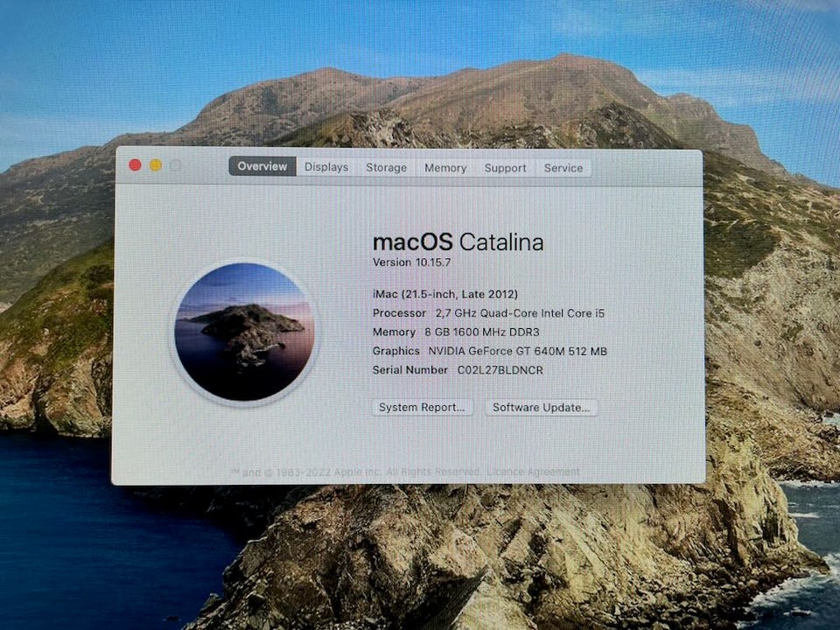Open the Support tab
The image size is (840, 630).
505,168
